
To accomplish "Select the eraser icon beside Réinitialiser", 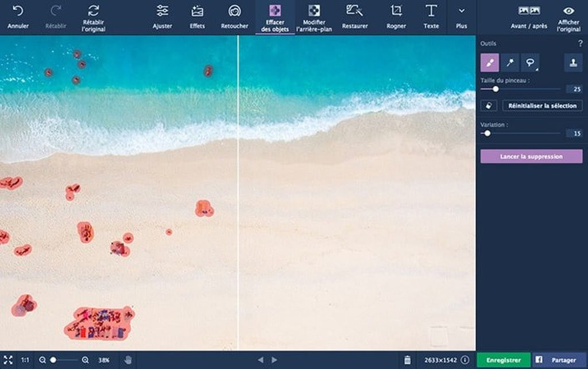I will click(489, 106).
